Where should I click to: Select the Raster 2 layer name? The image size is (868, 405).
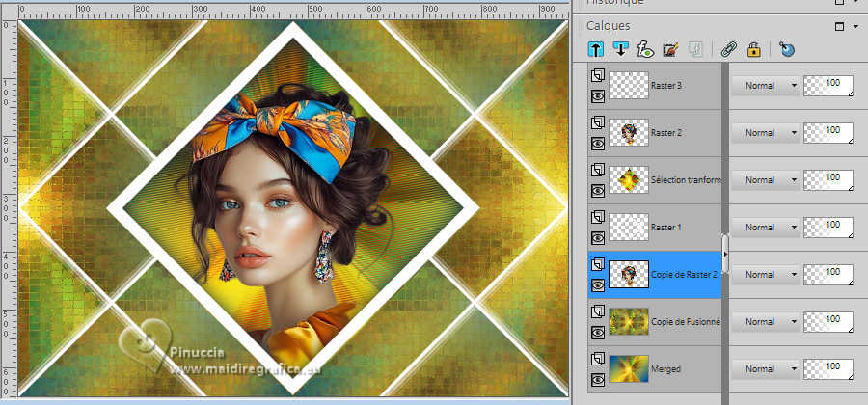(667, 133)
